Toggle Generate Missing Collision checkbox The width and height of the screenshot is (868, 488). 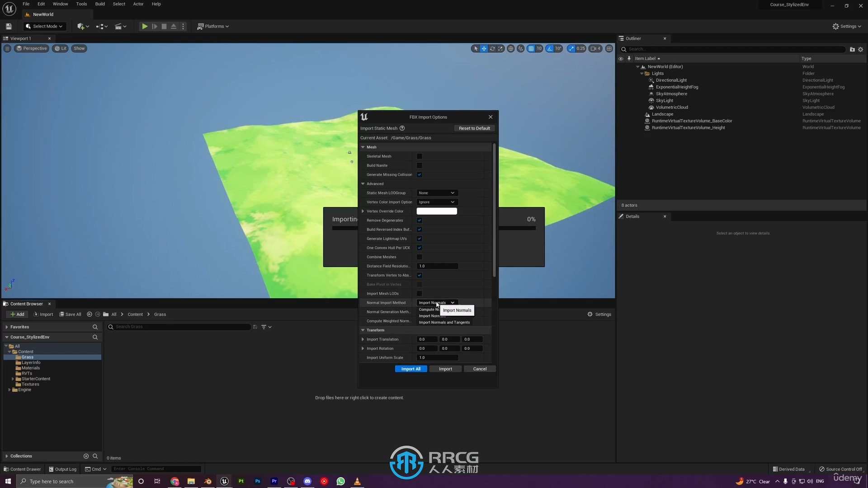tap(419, 174)
